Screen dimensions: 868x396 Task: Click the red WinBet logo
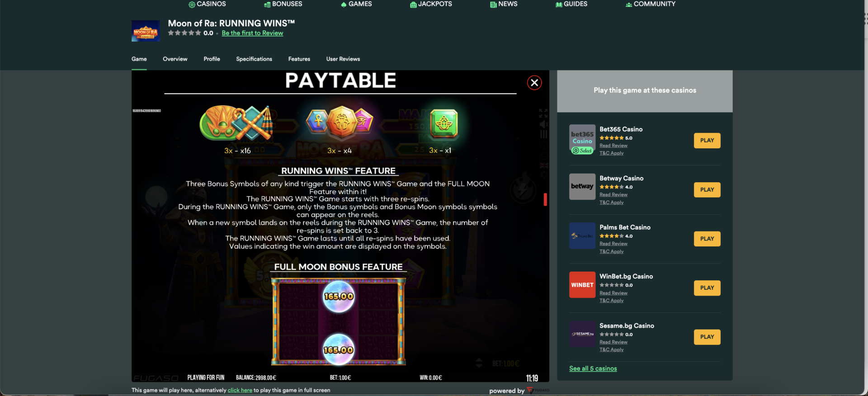coord(582,285)
